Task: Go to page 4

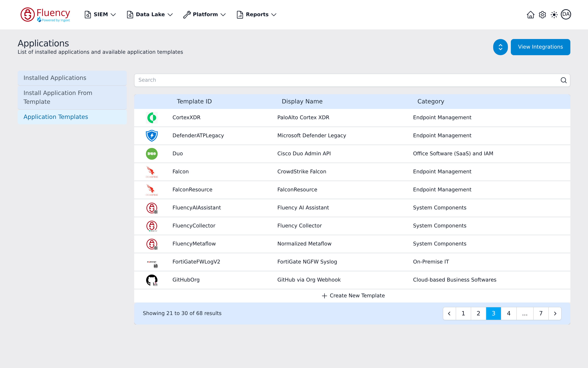Action: click(509, 314)
